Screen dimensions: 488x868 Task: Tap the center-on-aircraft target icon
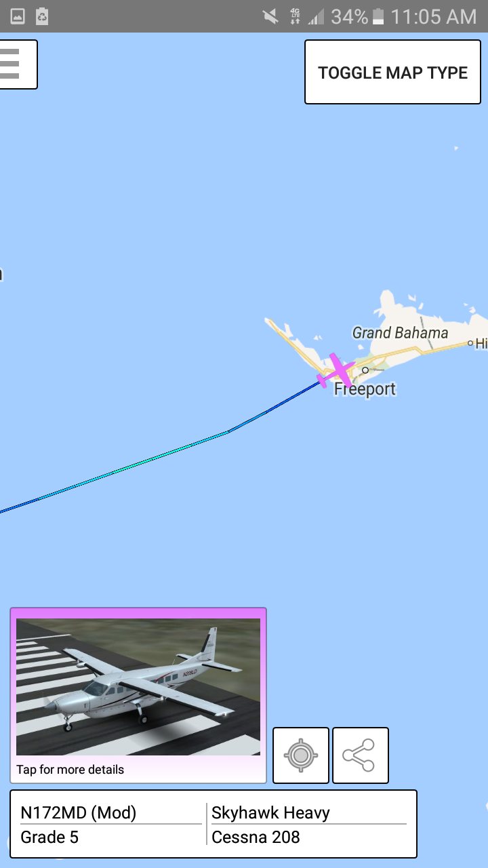[301, 755]
